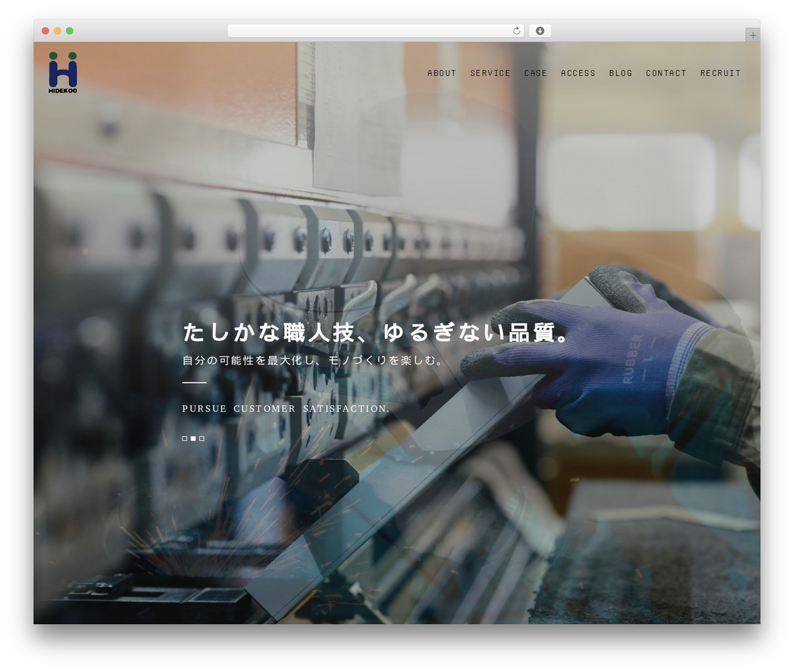Image resolution: width=794 pixels, height=672 pixels.
Task: Open the ABOUT menu item
Action: (x=442, y=73)
